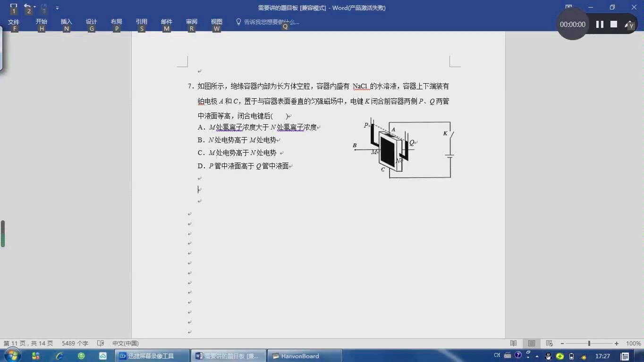Select the Web Layout view icon

549,343
